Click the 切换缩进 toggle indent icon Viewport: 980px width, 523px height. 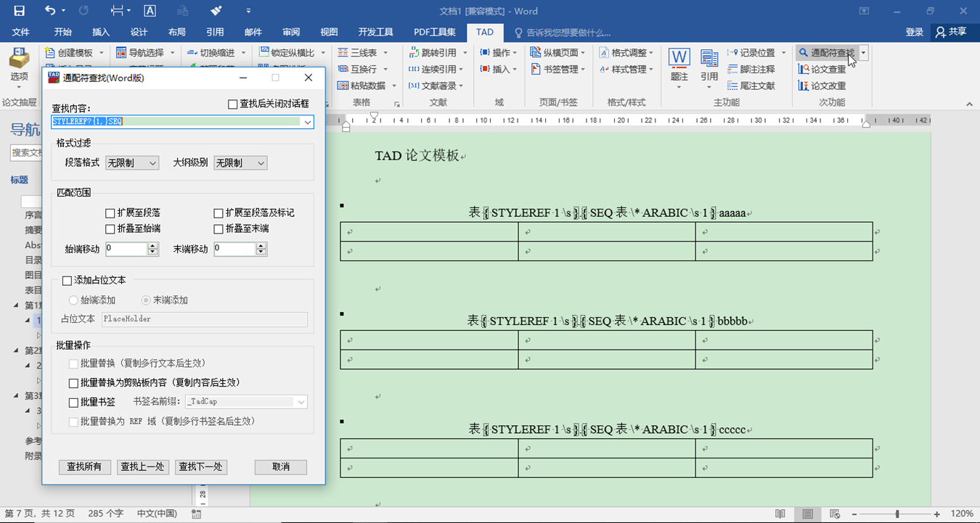pyautogui.click(x=192, y=53)
